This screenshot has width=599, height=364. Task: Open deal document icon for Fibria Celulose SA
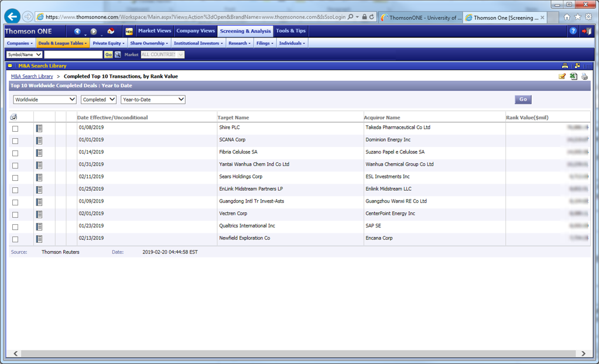[x=39, y=153]
